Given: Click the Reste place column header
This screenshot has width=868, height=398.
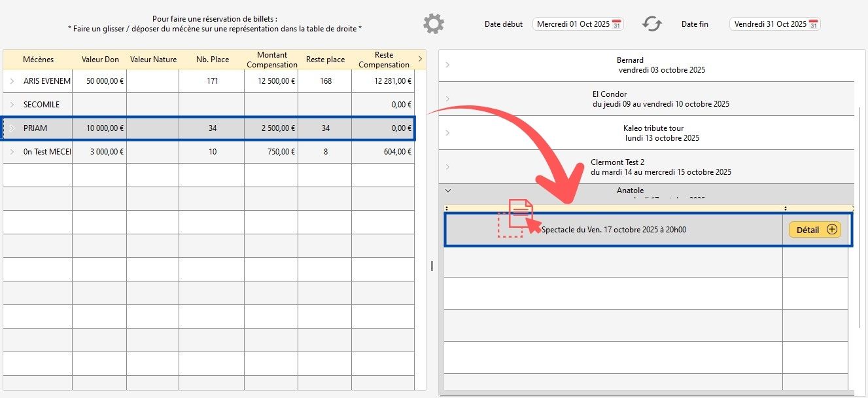Looking at the screenshot, I should click(325, 60).
